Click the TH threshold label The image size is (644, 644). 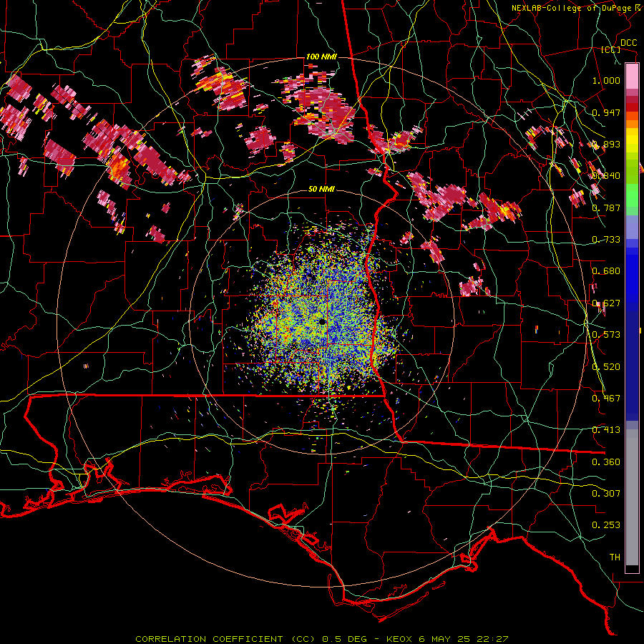click(x=615, y=557)
